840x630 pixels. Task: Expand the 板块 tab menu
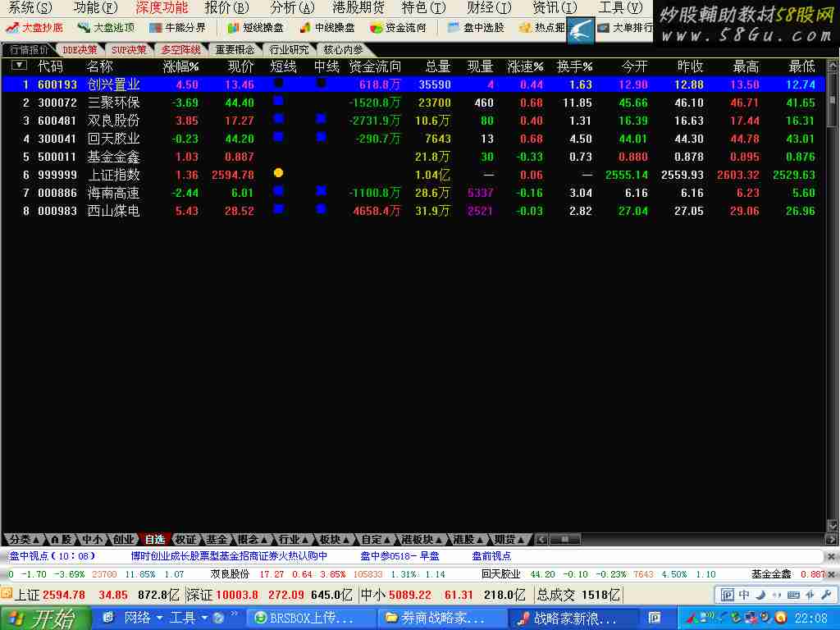tap(335, 540)
